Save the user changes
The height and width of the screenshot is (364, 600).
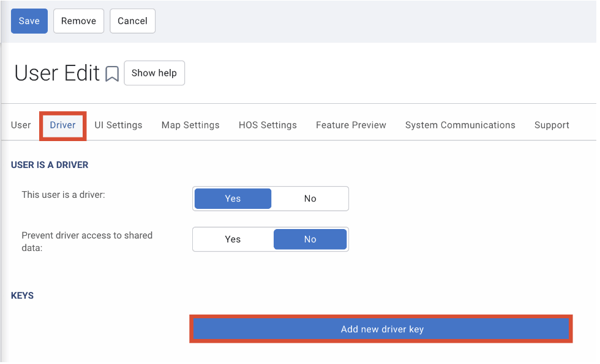[29, 21]
